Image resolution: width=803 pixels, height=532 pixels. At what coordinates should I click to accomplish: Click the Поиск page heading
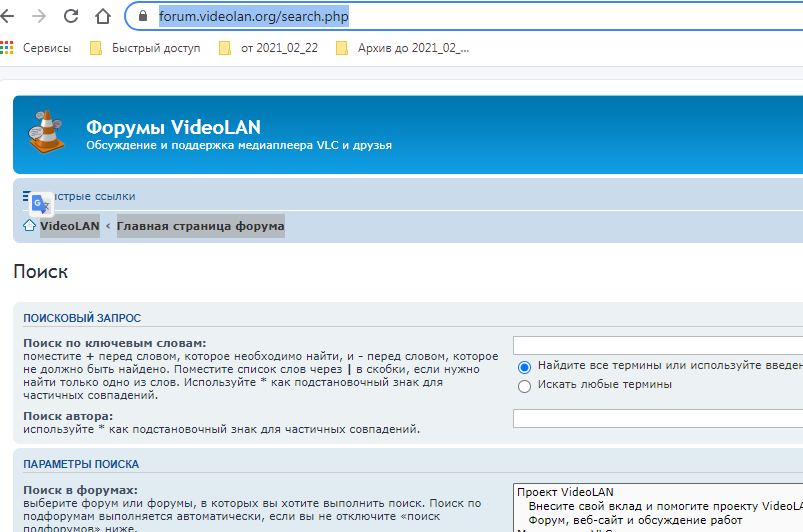[x=40, y=271]
